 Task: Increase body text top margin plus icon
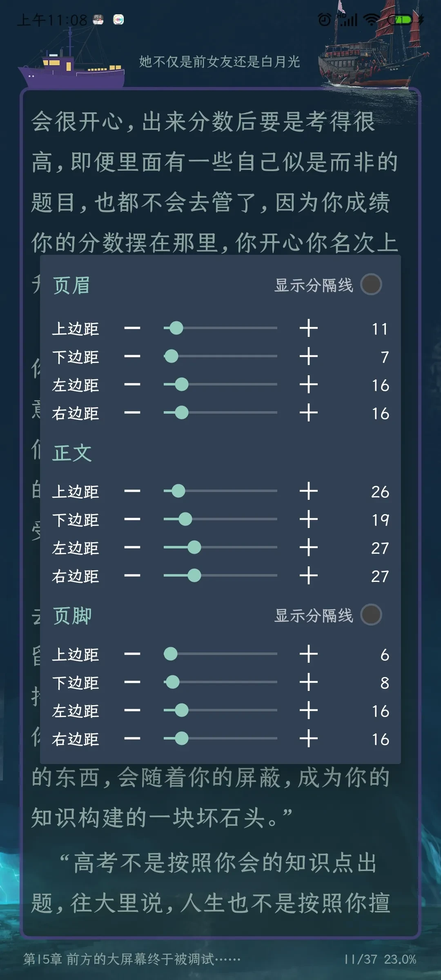point(308,491)
